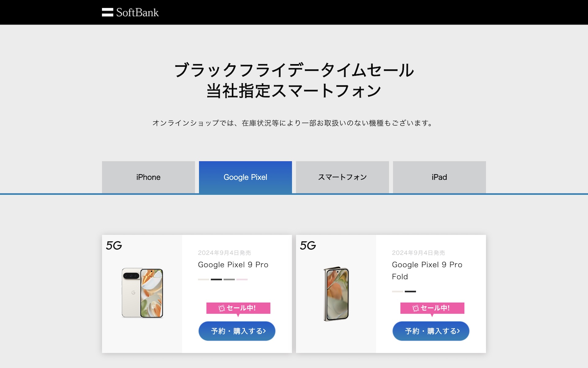
Task: Switch to the スマートフォン tab
Action: pyautogui.click(x=342, y=177)
